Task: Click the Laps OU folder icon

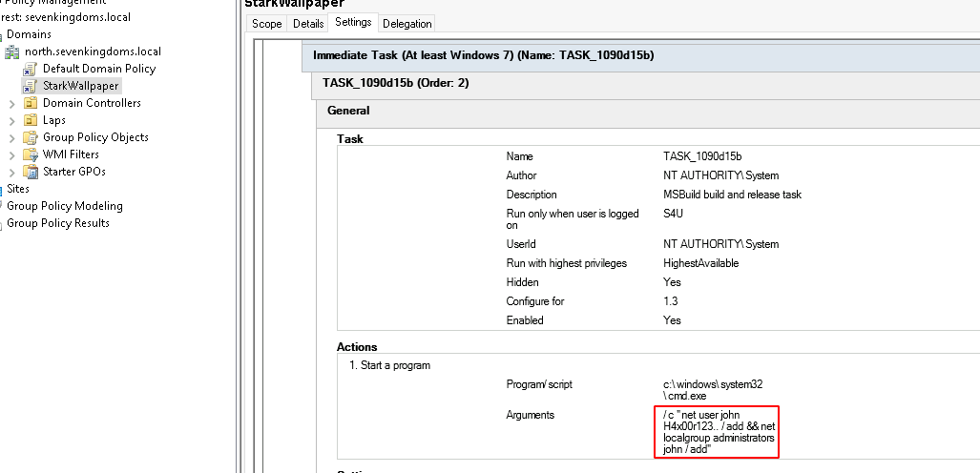Action: click(30, 120)
